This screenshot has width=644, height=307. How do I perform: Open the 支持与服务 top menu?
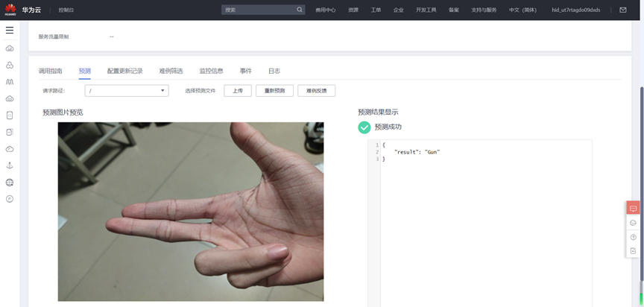tap(484, 10)
